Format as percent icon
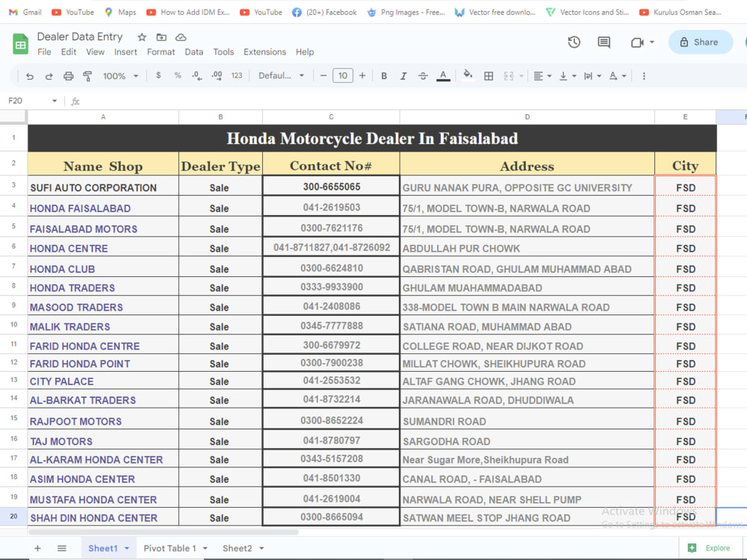747x560 pixels. (178, 75)
